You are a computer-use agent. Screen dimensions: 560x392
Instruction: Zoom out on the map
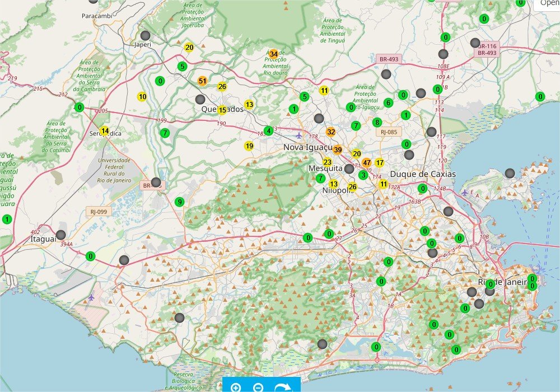tap(257, 387)
